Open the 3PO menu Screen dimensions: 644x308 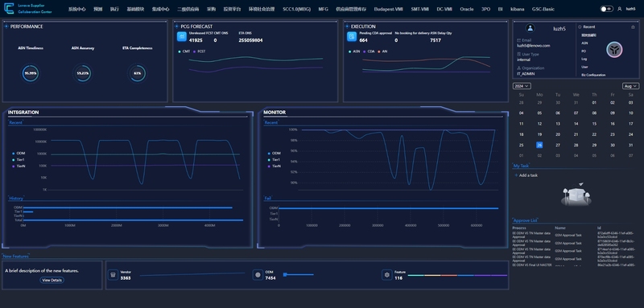pyautogui.click(x=486, y=9)
